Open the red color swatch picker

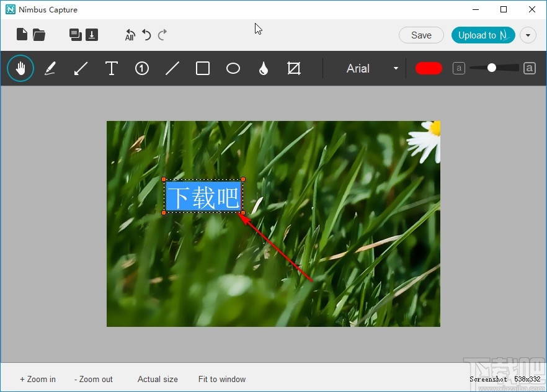[429, 68]
